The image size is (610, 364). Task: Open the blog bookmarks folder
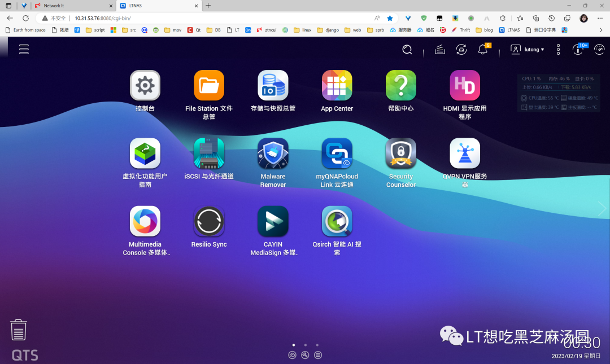[485, 30]
